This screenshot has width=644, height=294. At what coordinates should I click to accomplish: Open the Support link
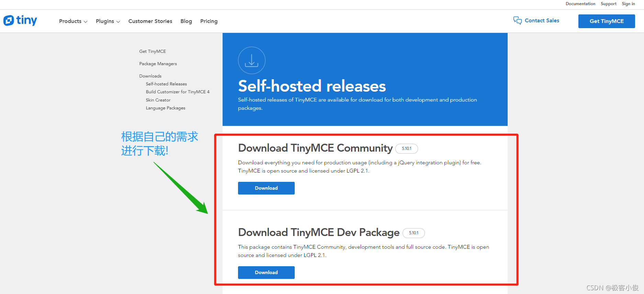click(x=609, y=4)
